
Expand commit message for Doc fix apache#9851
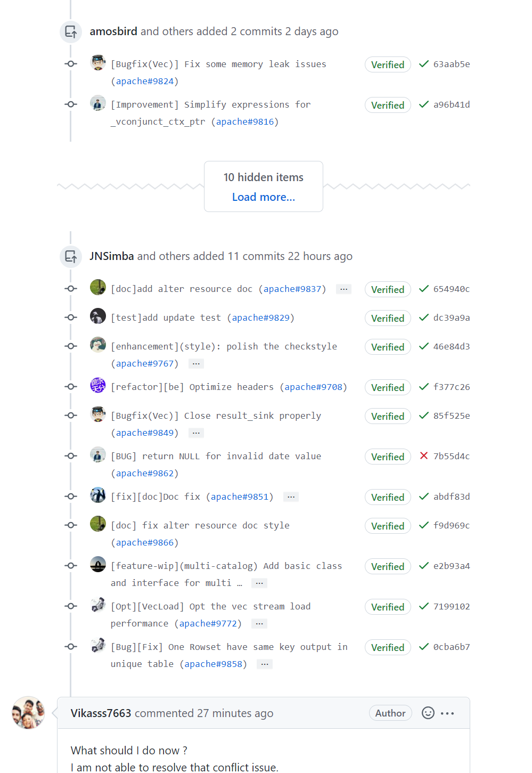[x=291, y=497]
